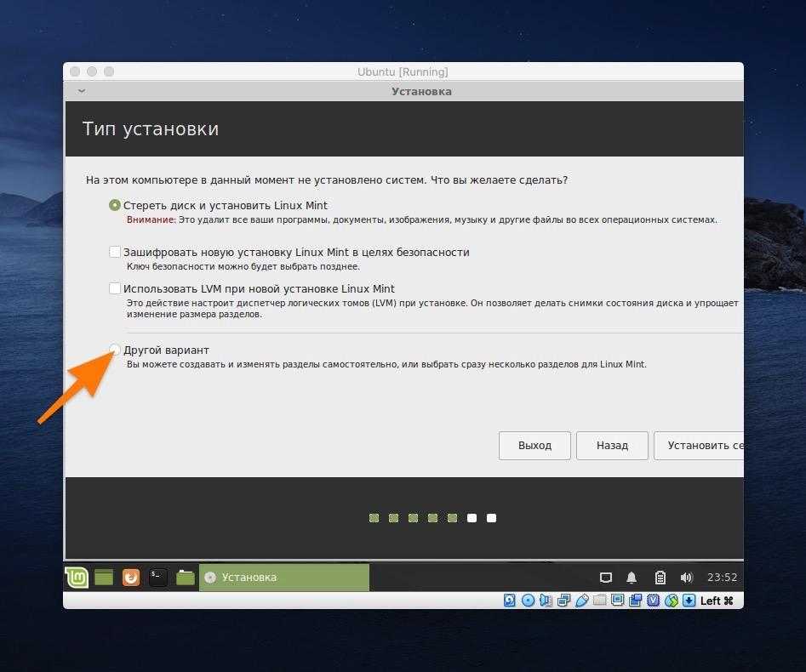
Task: Enable 'Использовать LVM' checkbox
Action: [x=115, y=288]
